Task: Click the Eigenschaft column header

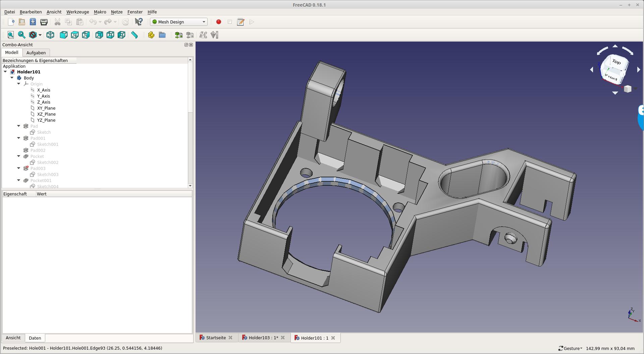Action: coord(19,194)
